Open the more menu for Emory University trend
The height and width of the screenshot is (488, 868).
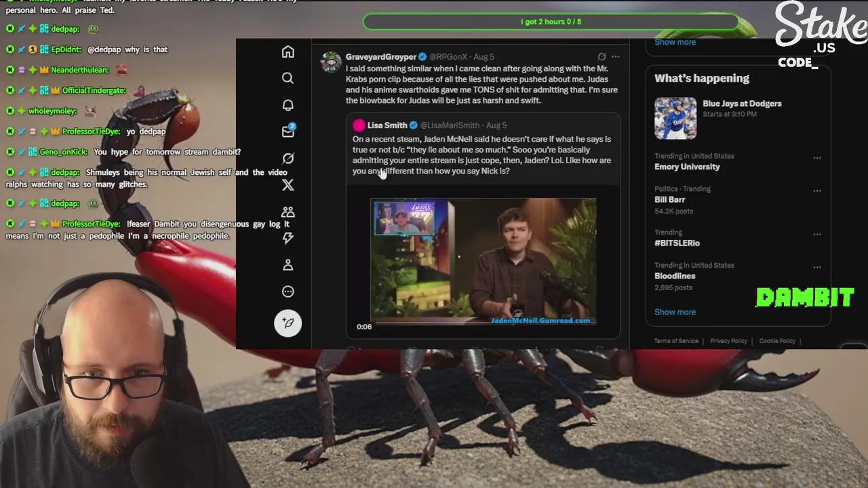pos(817,158)
